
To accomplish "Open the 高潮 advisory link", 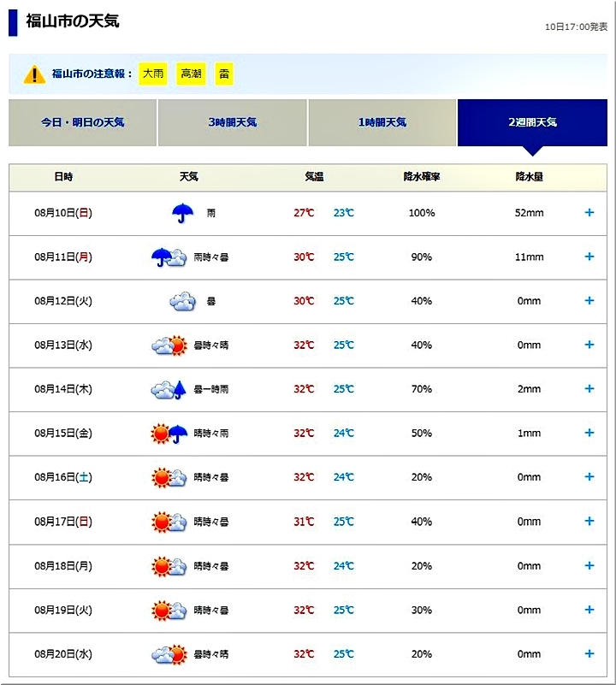I will pyautogui.click(x=191, y=74).
